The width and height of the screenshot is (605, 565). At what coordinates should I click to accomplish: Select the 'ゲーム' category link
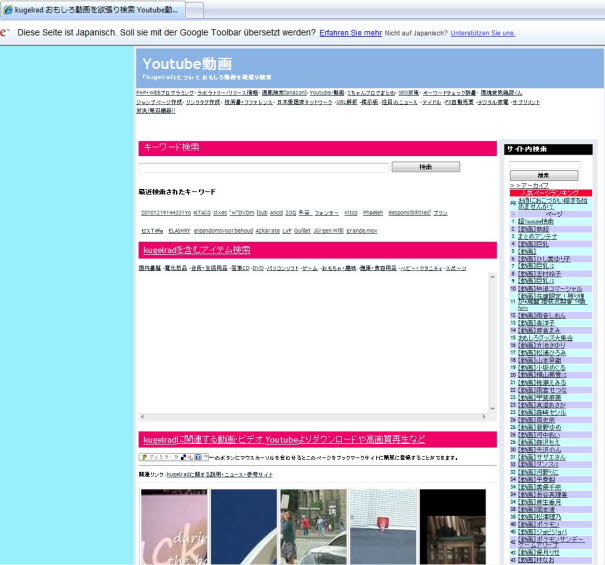pyautogui.click(x=310, y=268)
